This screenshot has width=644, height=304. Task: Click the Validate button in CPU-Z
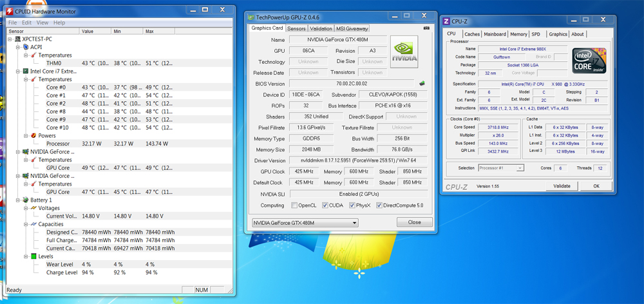(562, 186)
